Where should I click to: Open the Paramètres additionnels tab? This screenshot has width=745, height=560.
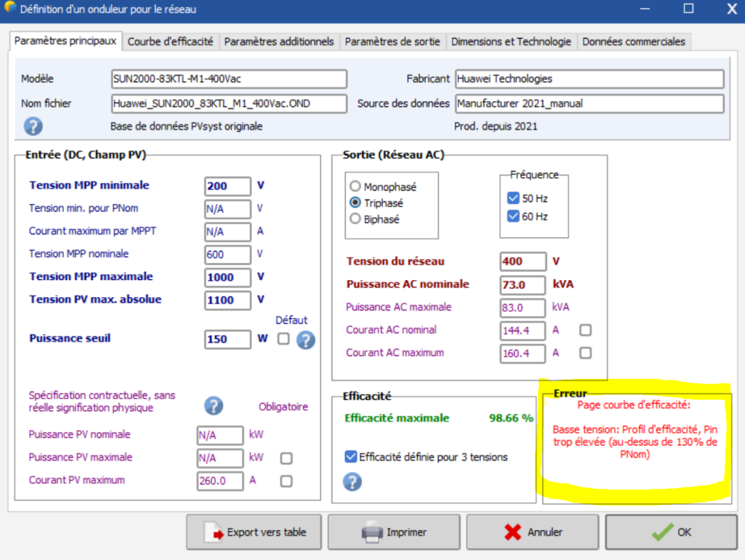279,42
